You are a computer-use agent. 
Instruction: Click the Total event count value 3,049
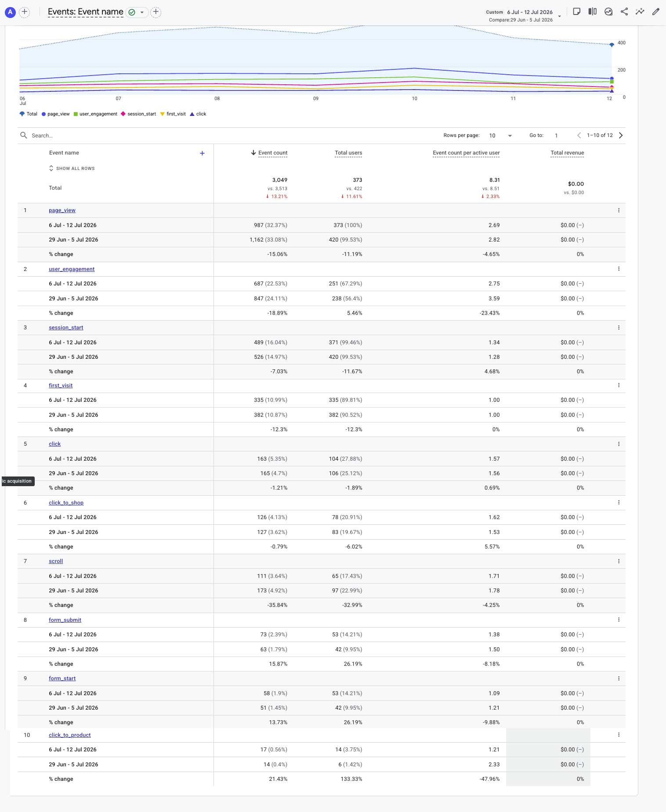280,180
